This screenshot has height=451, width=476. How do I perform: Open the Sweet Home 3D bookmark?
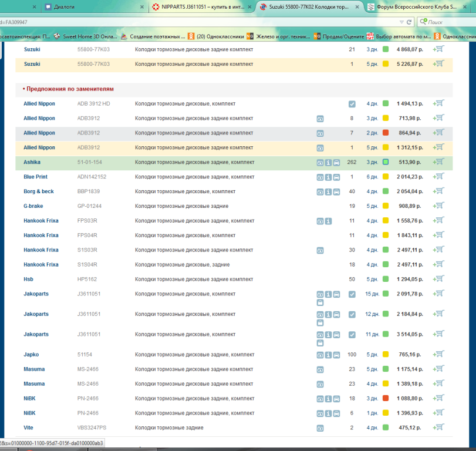tap(85, 36)
